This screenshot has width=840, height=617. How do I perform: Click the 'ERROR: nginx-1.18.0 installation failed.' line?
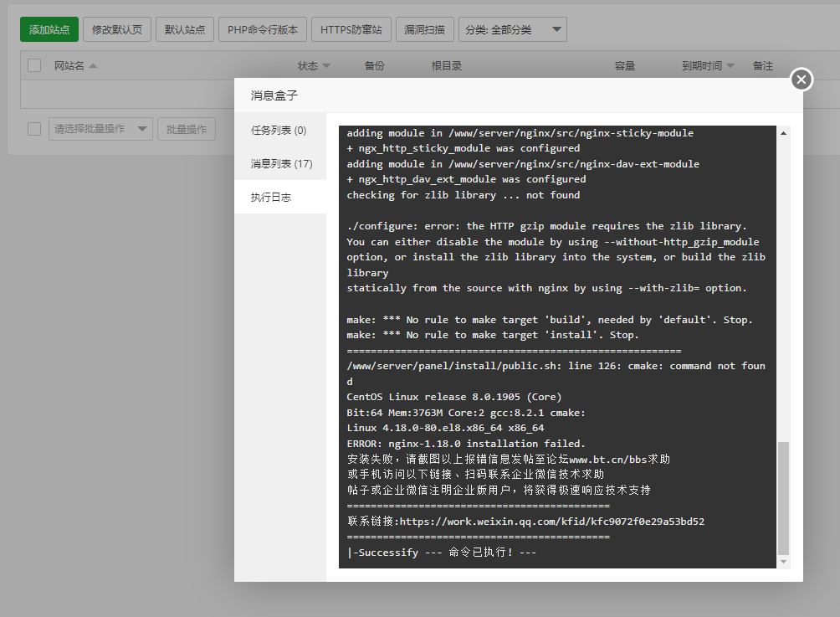pyautogui.click(x=466, y=444)
